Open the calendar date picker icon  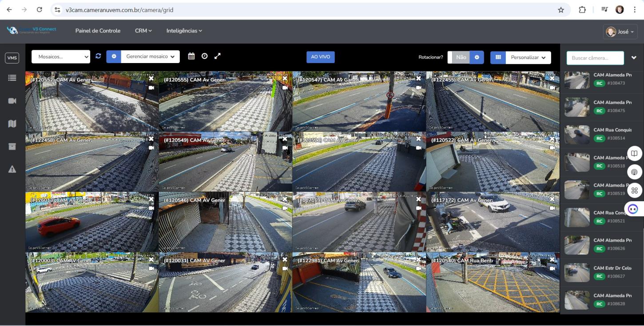click(191, 56)
